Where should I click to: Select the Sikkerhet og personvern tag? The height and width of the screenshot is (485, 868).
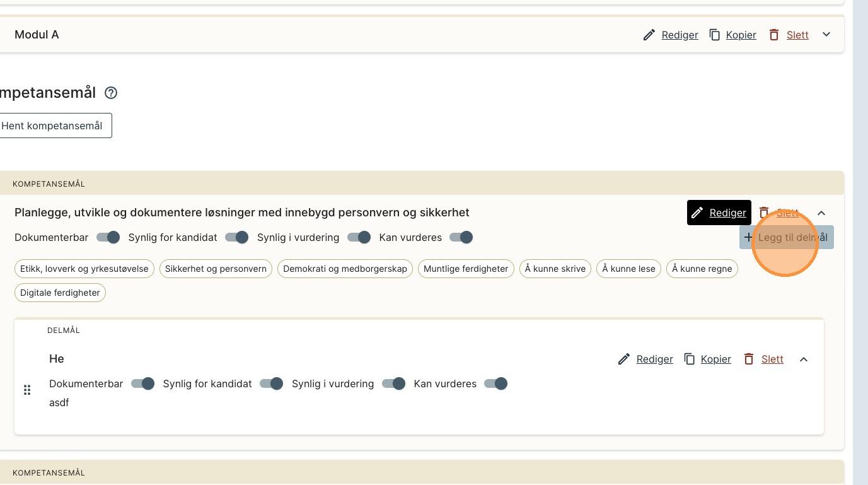point(216,269)
